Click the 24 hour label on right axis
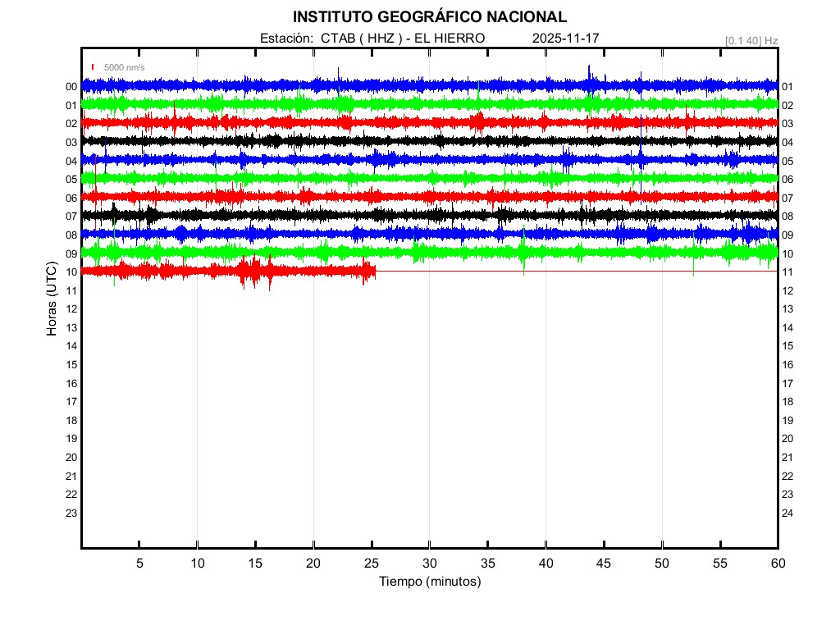840x630 pixels. pos(787,514)
